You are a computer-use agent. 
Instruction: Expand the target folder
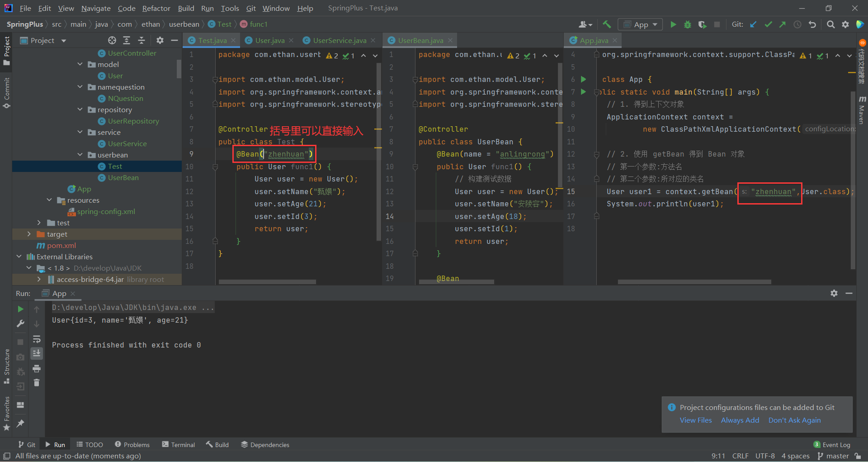[x=29, y=234]
